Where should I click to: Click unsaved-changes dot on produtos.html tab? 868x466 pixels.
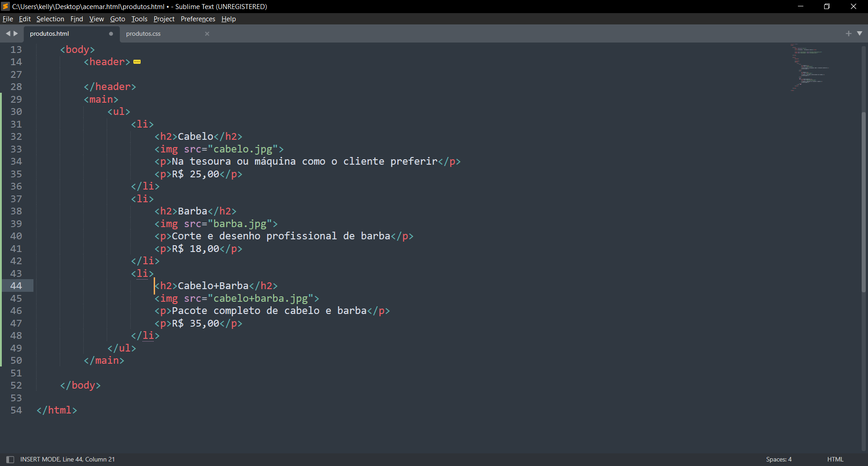[111, 34]
